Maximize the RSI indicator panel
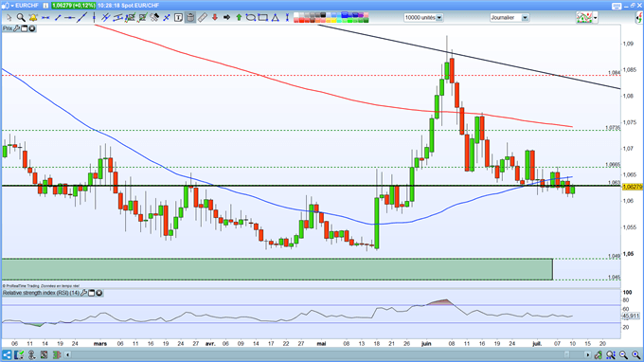The image size is (644, 362). click(92, 293)
